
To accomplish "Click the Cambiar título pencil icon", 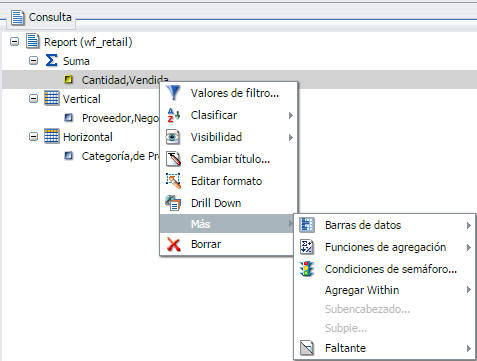I will [x=173, y=159].
